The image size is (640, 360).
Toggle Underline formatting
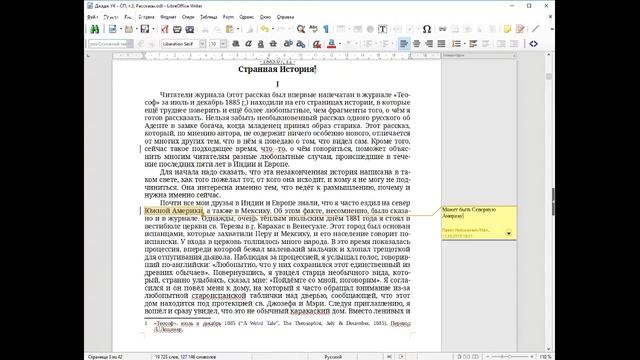point(260,44)
